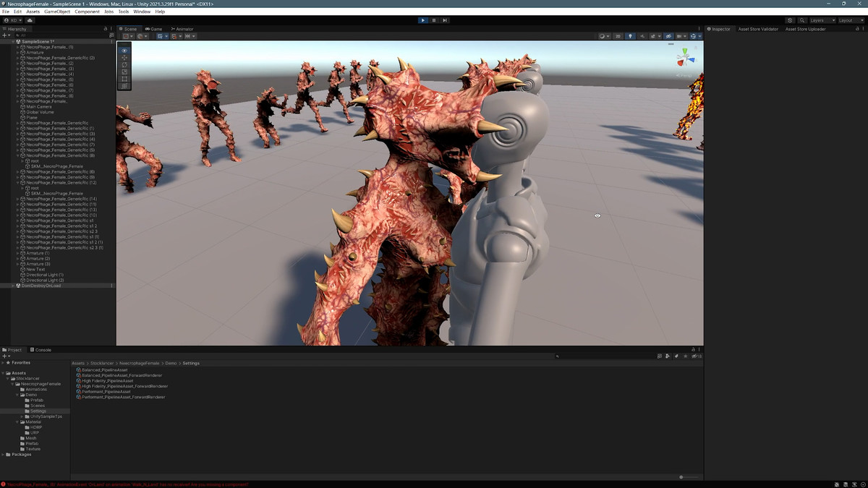Open the Layers dropdown
The image size is (868, 488).
click(822, 20)
